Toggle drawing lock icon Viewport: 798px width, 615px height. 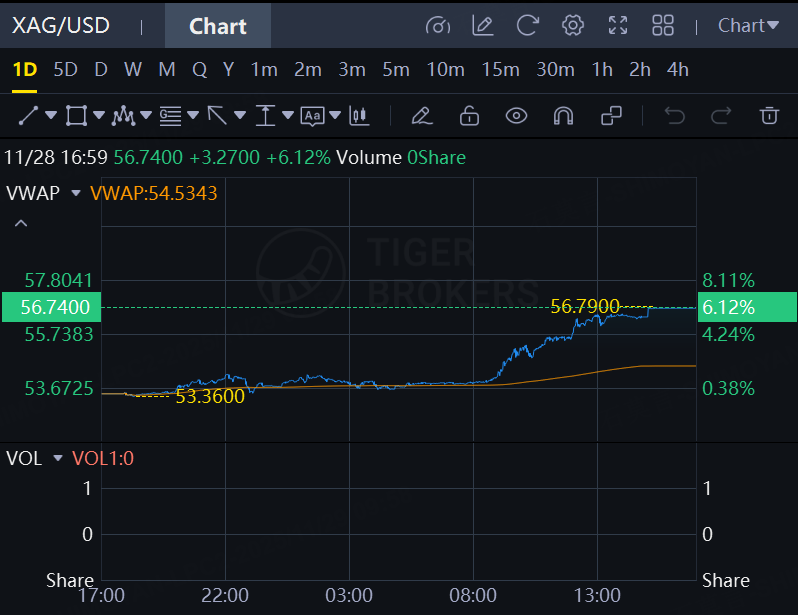coord(469,116)
